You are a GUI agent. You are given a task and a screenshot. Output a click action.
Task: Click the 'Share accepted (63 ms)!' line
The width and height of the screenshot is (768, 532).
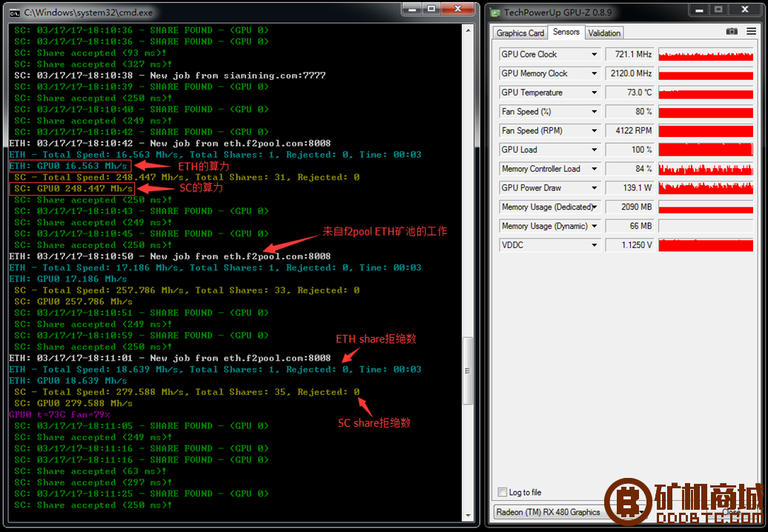click(x=90, y=471)
